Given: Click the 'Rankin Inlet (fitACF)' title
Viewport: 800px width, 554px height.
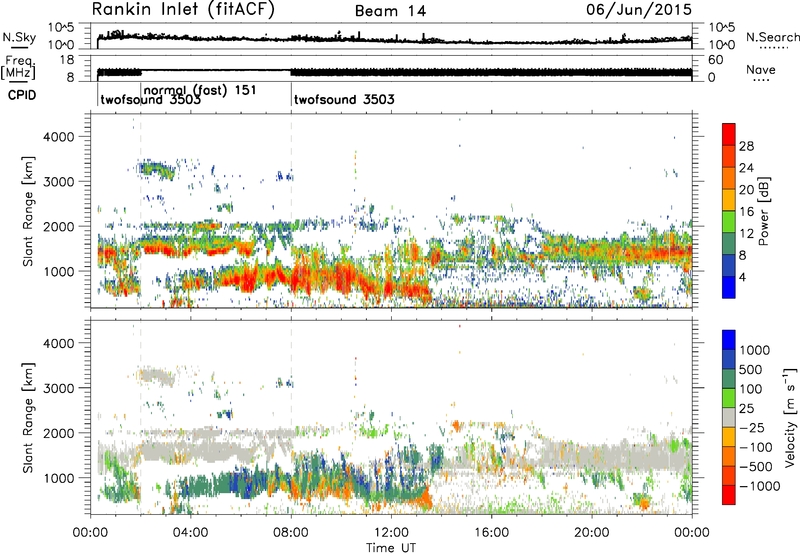Looking at the screenshot, I should click(183, 10).
